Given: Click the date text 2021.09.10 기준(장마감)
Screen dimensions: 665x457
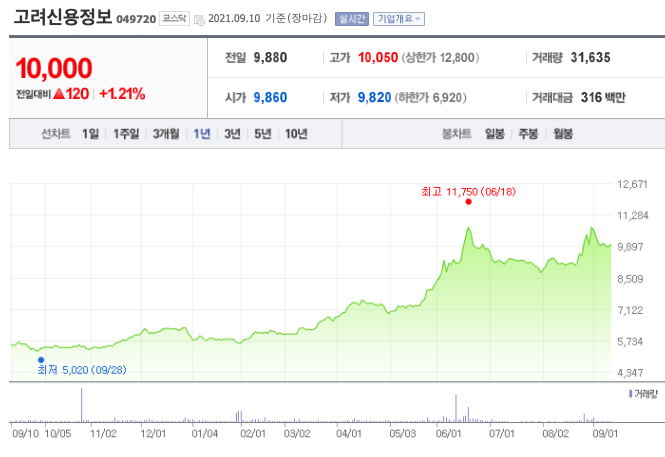Looking at the screenshot, I should pos(268,19).
